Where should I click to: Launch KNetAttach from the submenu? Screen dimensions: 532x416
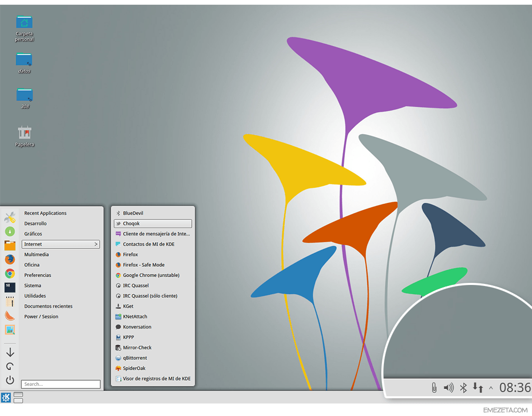click(x=153, y=317)
